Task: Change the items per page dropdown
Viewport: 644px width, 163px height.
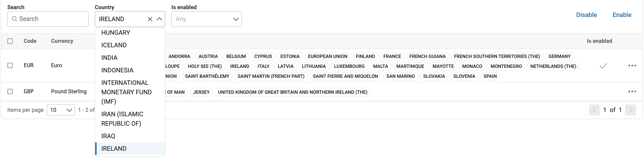Action: pyautogui.click(x=61, y=110)
